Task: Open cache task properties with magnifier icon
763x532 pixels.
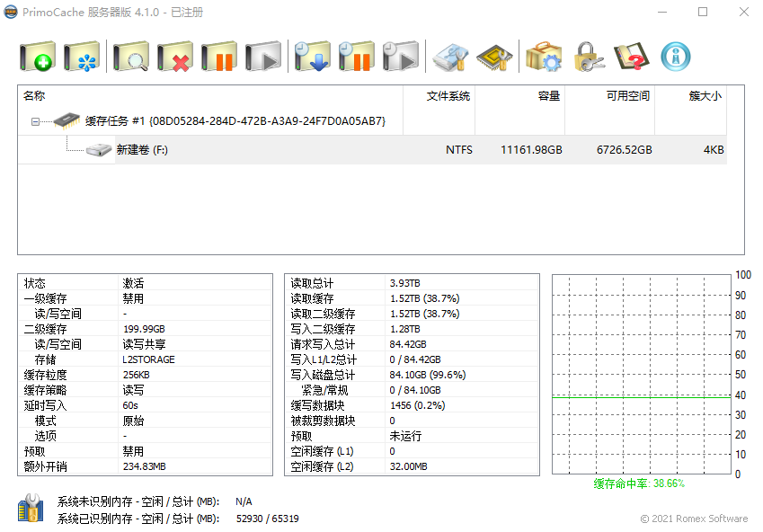Action: pos(131,58)
